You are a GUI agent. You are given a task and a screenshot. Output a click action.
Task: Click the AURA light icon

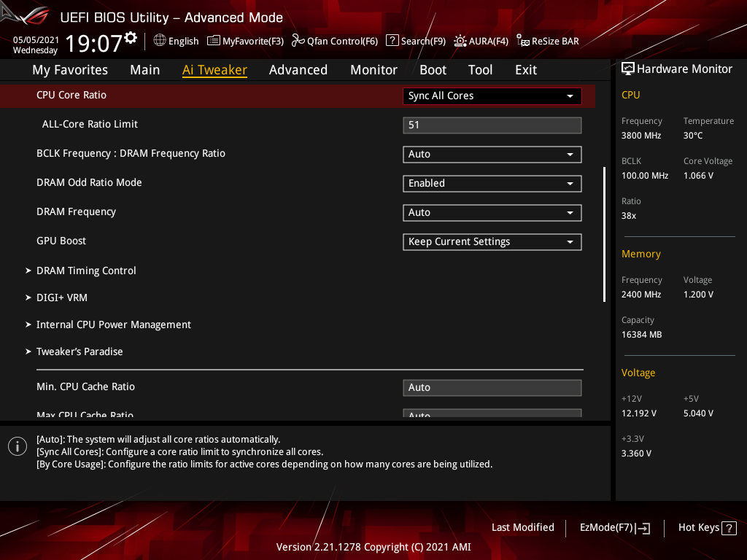click(460, 41)
